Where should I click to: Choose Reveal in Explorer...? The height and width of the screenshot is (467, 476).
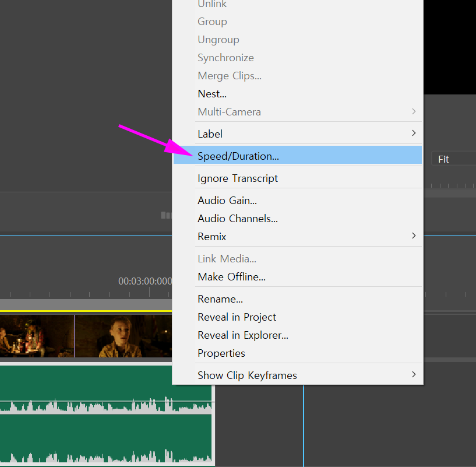(298, 335)
